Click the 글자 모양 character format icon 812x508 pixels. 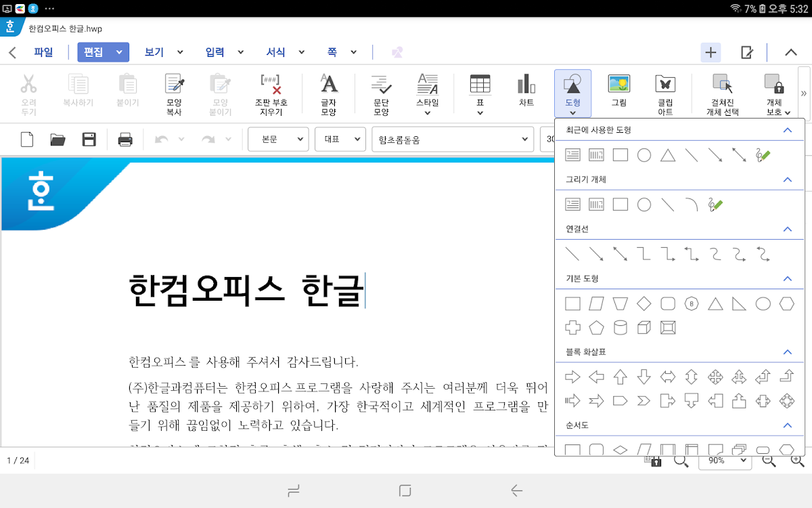(x=328, y=93)
